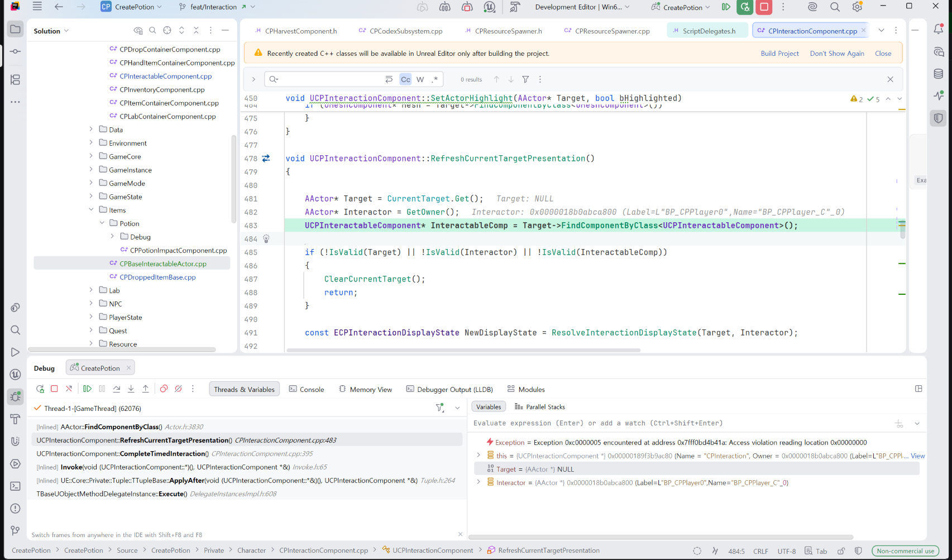952x560 pixels.
Task: Expand the Data folder
Action: [91, 130]
